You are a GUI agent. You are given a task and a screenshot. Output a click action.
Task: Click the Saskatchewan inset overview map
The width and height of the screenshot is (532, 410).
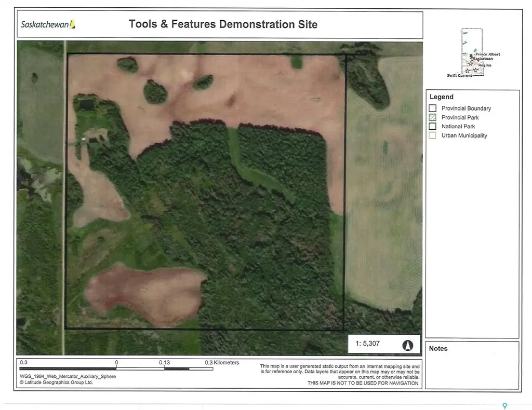pyautogui.click(x=472, y=52)
